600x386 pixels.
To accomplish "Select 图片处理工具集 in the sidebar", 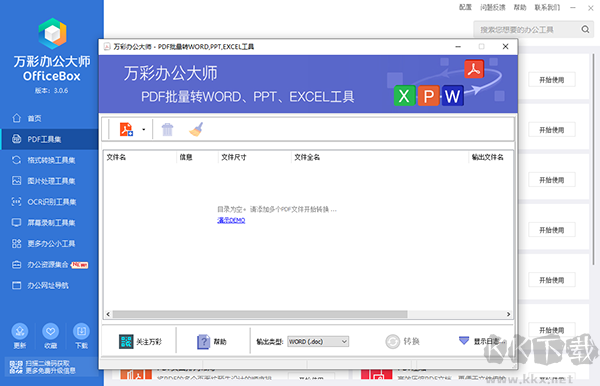I will click(49, 181).
